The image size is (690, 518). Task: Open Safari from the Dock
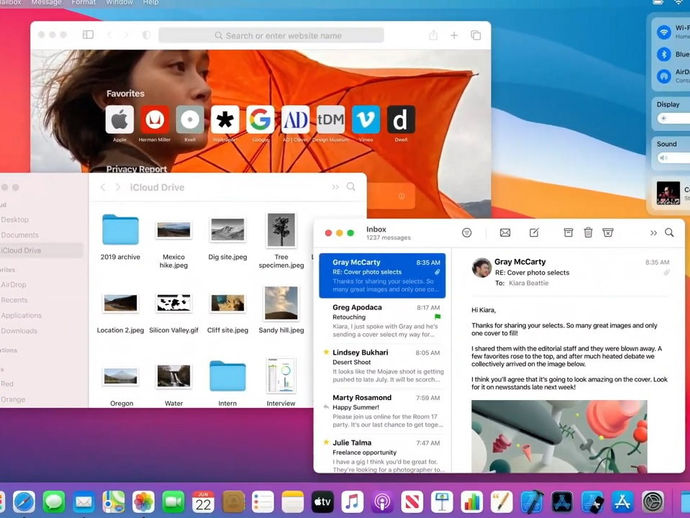pyautogui.click(x=24, y=502)
